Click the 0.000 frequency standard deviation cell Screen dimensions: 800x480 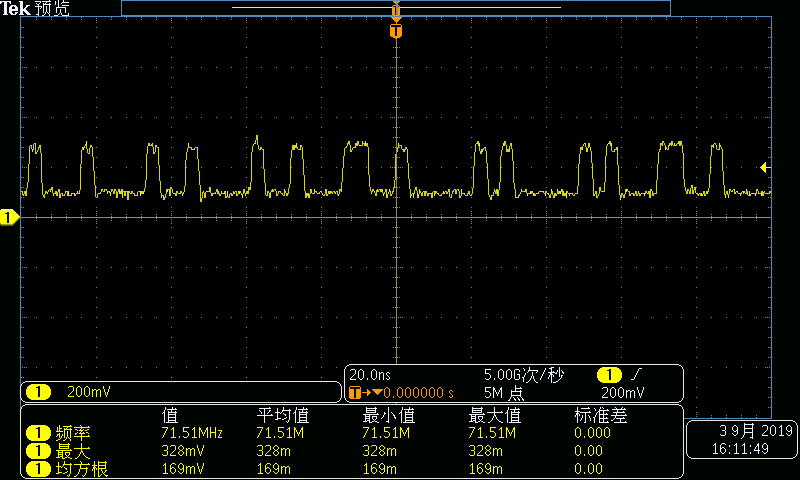tap(592, 433)
